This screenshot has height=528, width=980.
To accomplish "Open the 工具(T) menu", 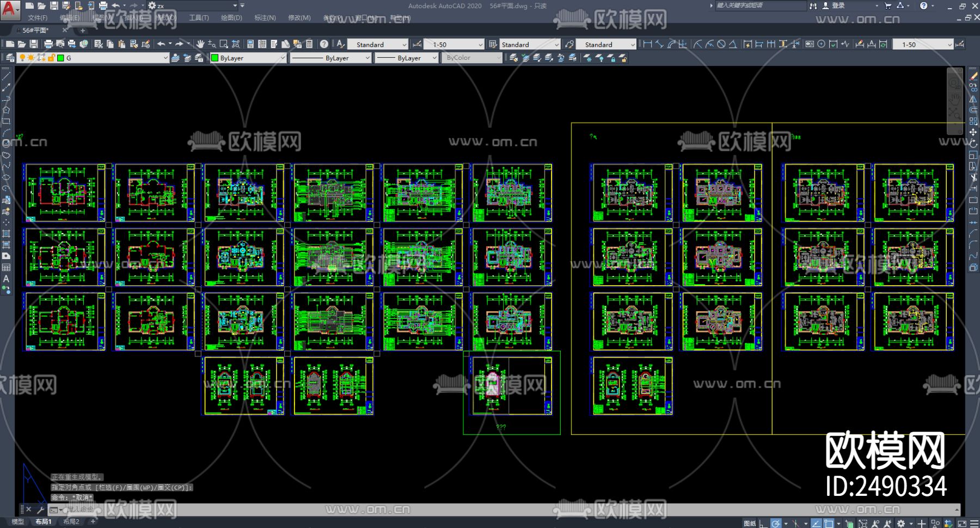I will pyautogui.click(x=199, y=18).
